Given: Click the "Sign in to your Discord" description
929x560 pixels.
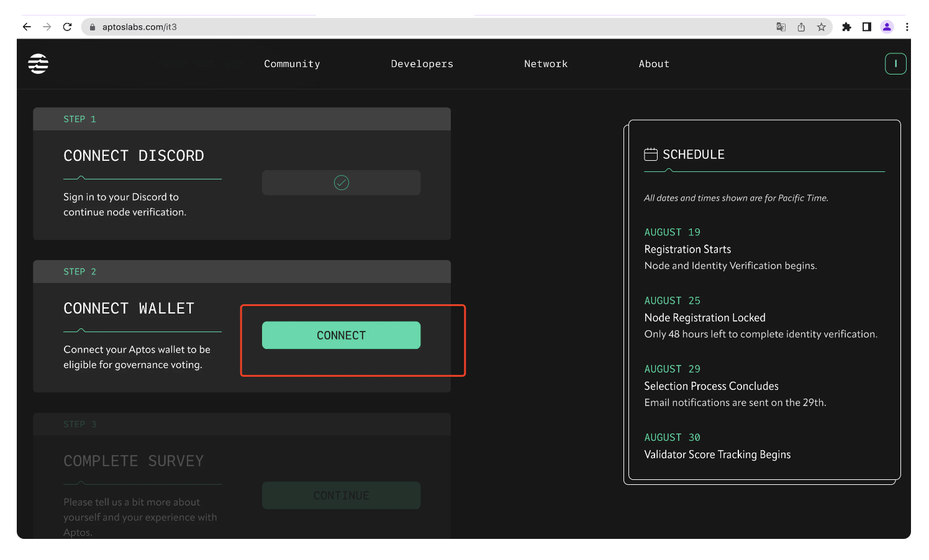Looking at the screenshot, I should coord(125,204).
